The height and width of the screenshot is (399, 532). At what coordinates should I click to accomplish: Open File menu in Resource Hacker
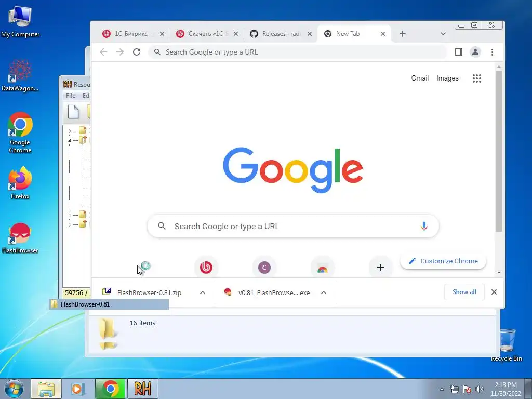[71, 96]
